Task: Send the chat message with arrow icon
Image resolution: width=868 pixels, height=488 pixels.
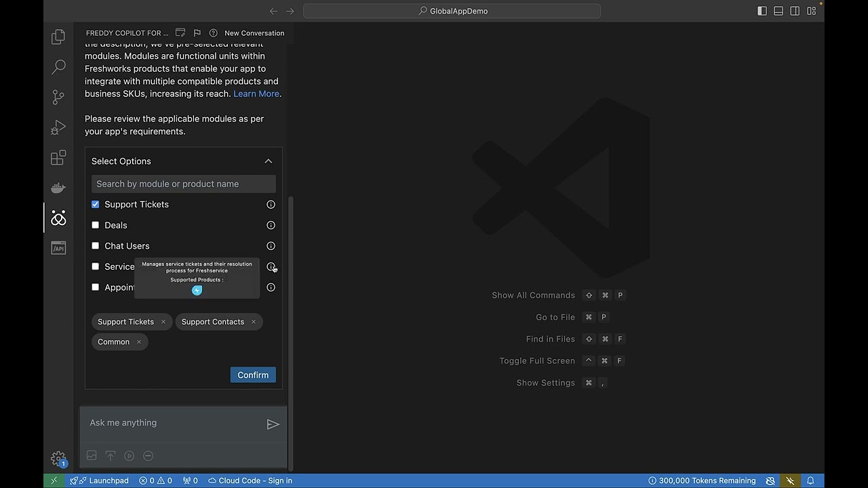Action: 273,424
